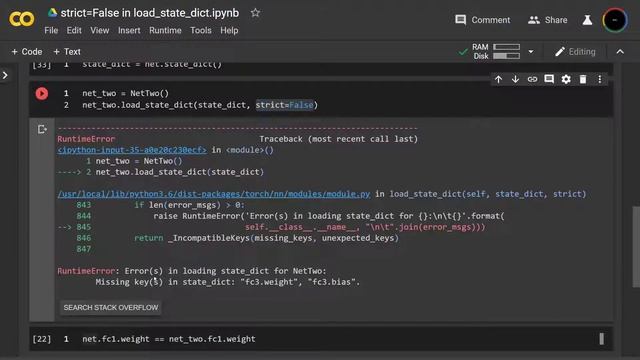Open the Help menu
The width and height of the screenshot is (640, 360).
pyautogui.click(x=229, y=31)
